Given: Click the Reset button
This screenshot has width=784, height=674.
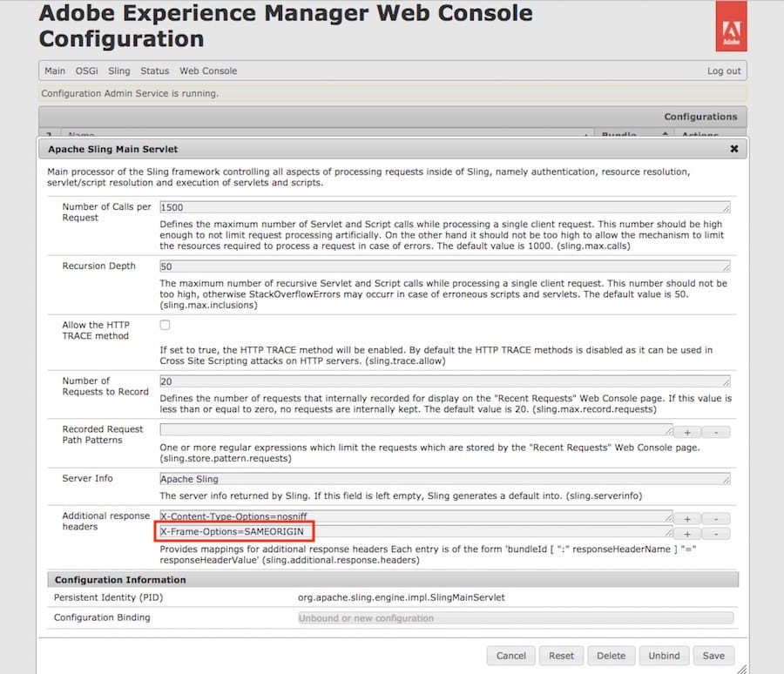Looking at the screenshot, I should pos(561,656).
